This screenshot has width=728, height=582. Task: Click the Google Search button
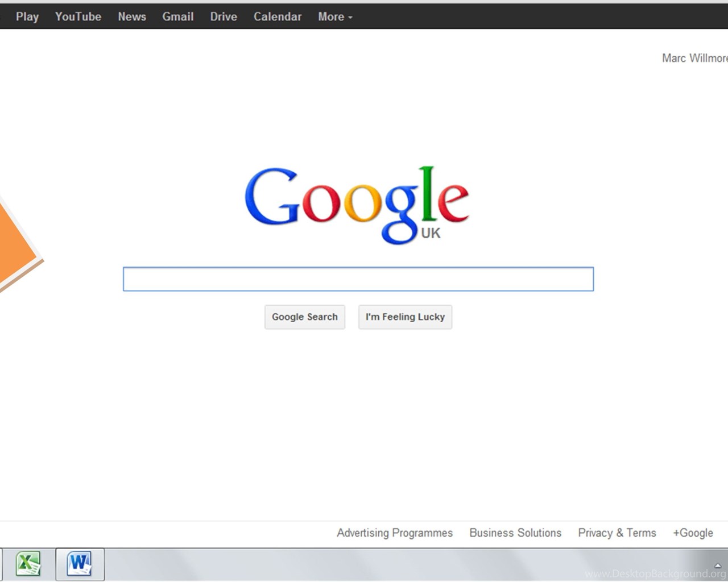pos(305,317)
